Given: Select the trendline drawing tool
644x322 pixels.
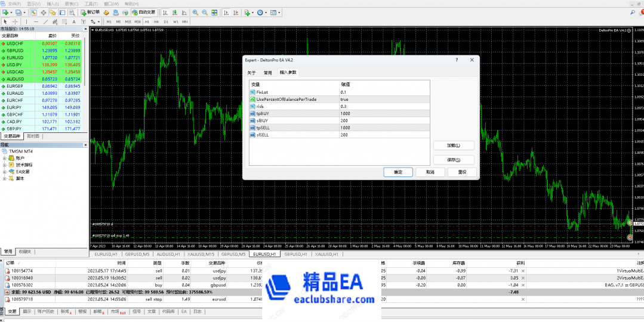Looking at the screenshot, I should click(45, 21).
